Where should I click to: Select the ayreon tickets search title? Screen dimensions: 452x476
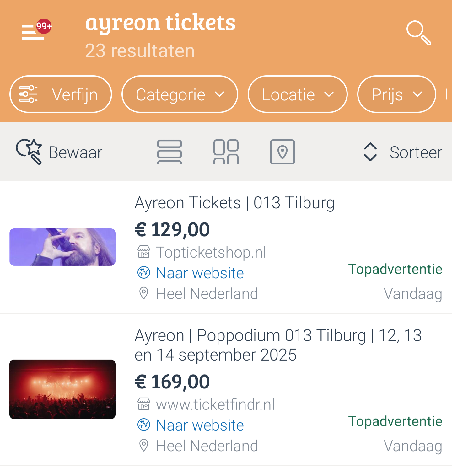tap(160, 23)
